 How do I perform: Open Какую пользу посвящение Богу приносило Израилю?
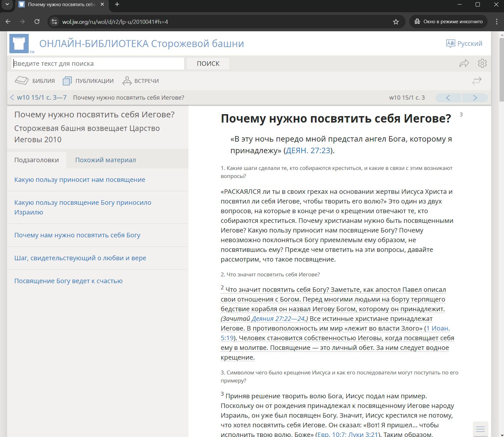(83, 207)
